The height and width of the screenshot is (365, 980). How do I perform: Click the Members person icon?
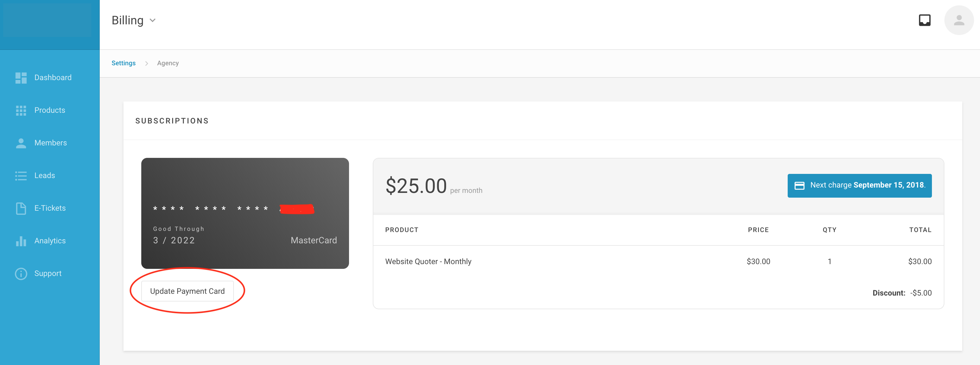(21, 143)
